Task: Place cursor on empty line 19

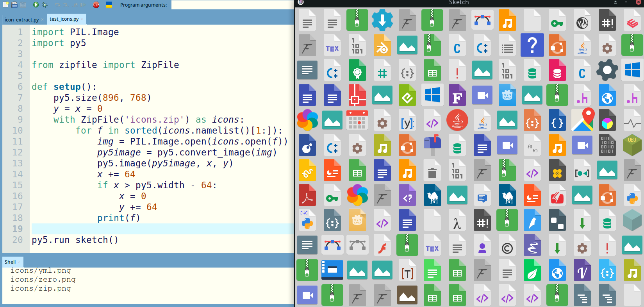Action: 156,229
